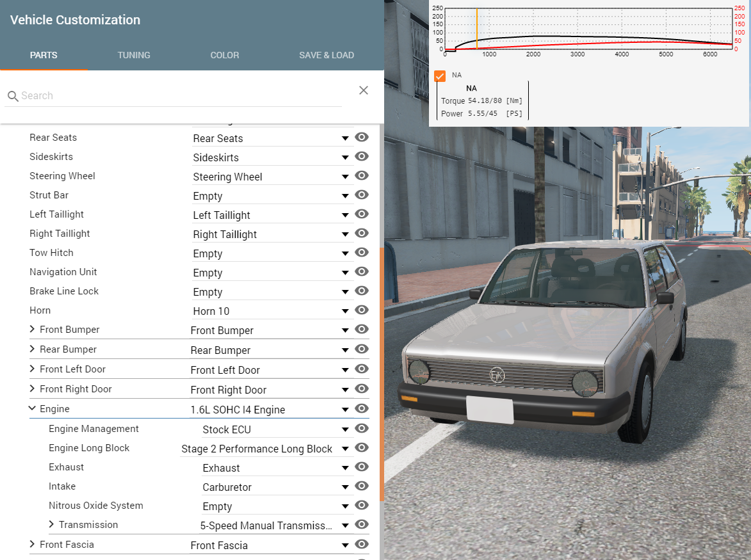The height and width of the screenshot is (560, 751).
Task: Toggle visibility of Sideskirts
Action: click(362, 157)
